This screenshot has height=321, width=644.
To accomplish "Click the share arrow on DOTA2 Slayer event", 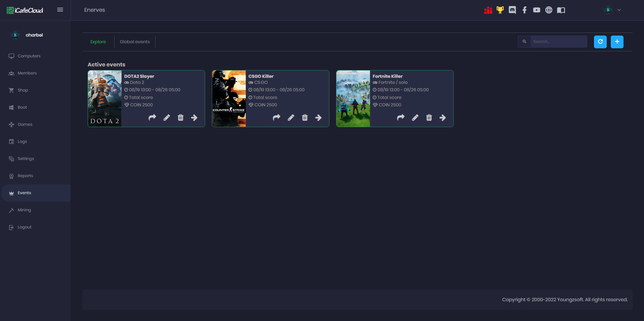I will pyautogui.click(x=152, y=117).
